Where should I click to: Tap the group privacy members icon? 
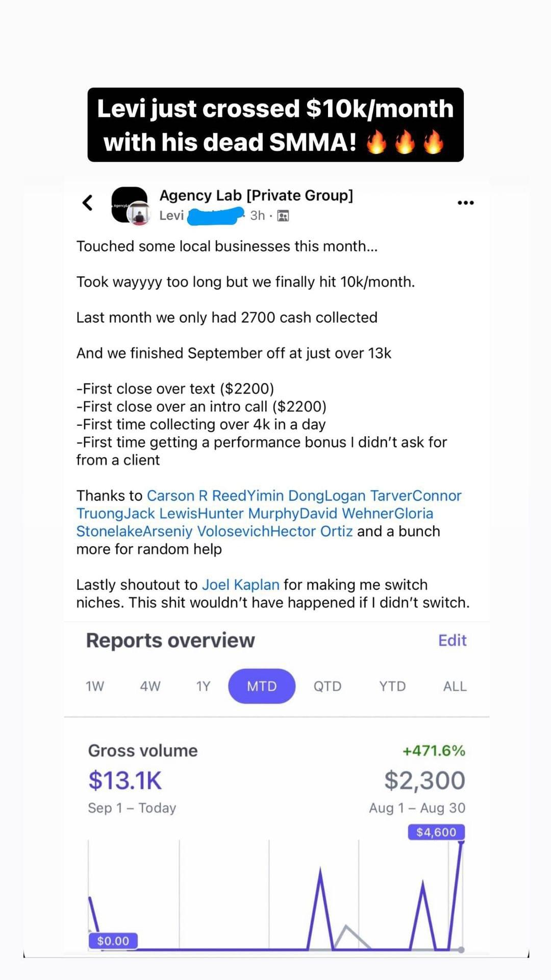[x=283, y=216]
